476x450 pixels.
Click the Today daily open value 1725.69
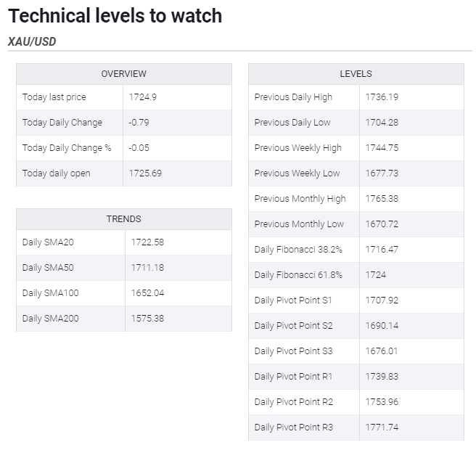(x=145, y=173)
